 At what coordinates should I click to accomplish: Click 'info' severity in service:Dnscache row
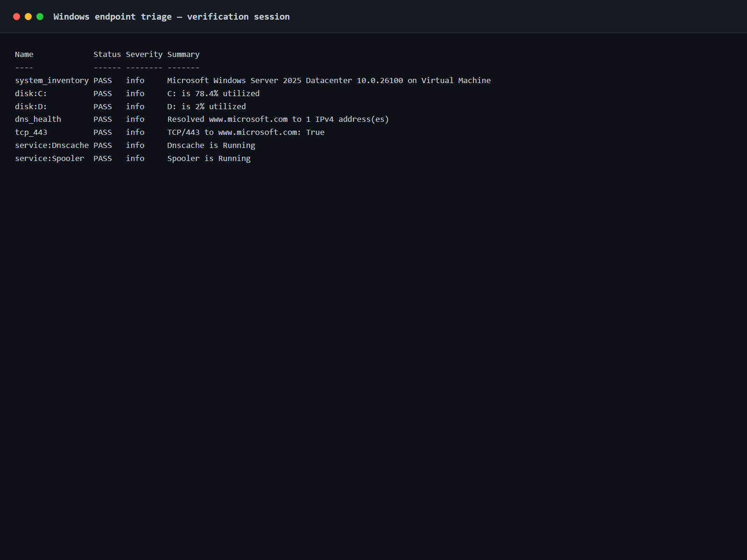tap(135, 145)
